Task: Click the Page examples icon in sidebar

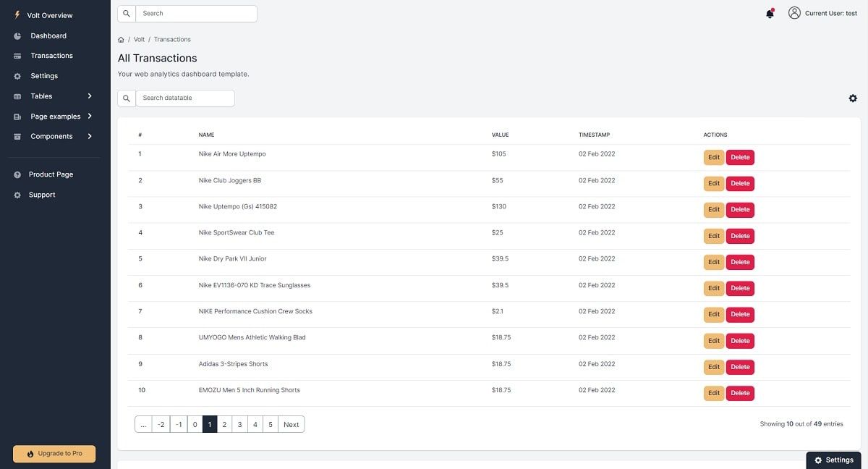Action: [x=17, y=117]
